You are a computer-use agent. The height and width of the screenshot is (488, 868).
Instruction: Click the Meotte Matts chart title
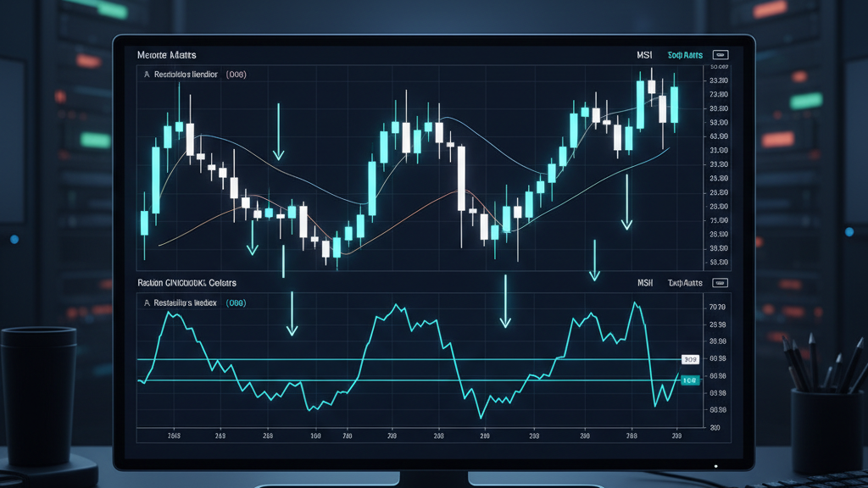pos(167,54)
